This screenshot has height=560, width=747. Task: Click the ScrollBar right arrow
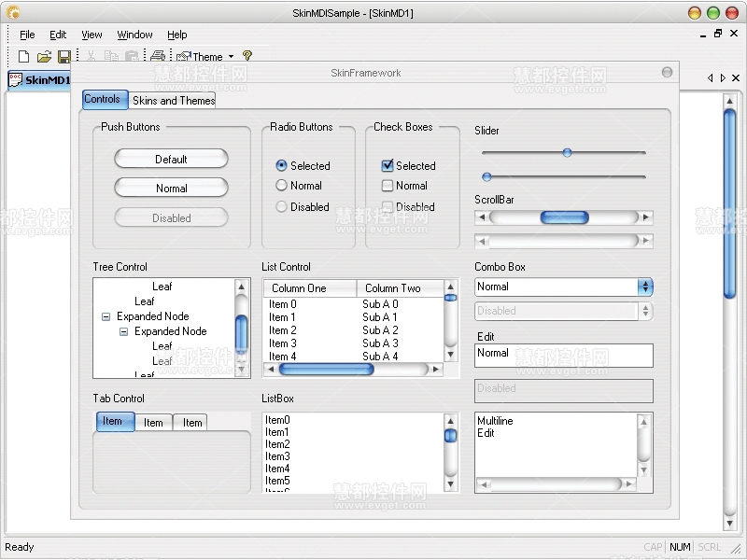[646, 217]
